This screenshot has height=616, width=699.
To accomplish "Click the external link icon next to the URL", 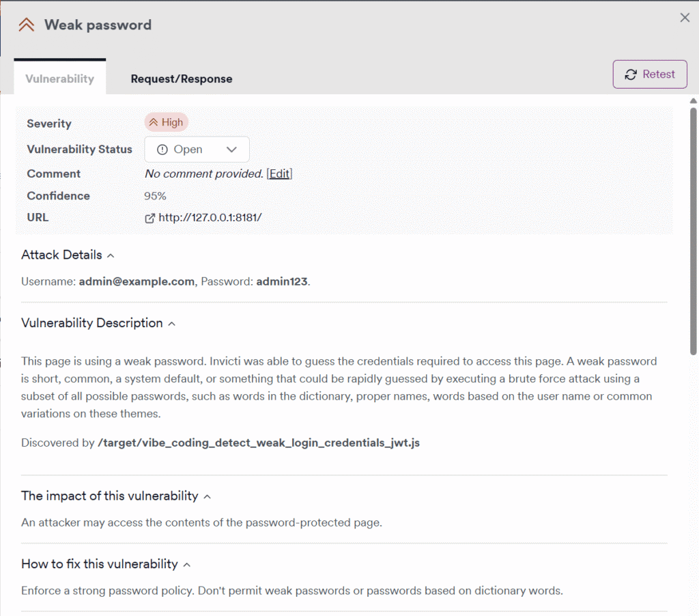I will point(149,217).
